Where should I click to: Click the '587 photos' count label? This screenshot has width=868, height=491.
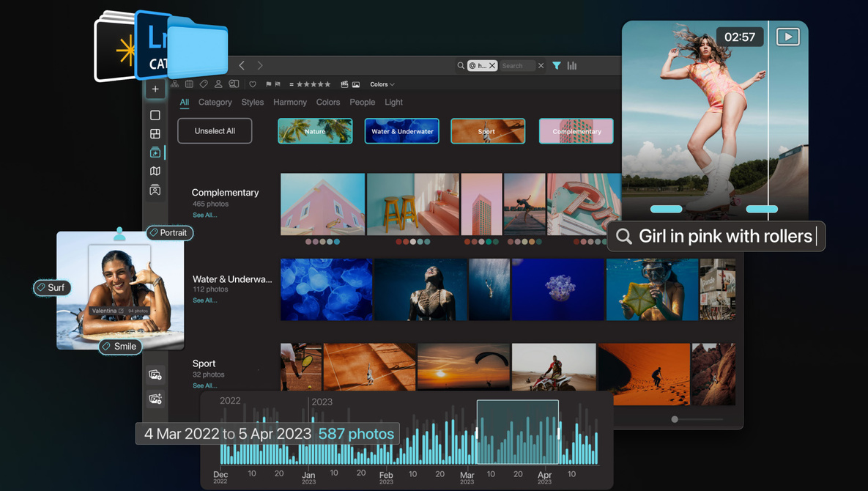click(x=356, y=434)
